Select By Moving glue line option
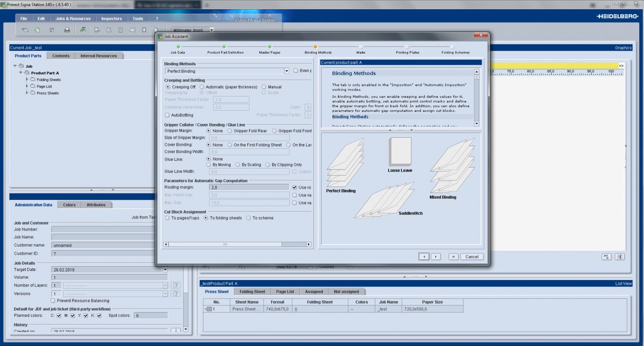 click(x=209, y=165)
